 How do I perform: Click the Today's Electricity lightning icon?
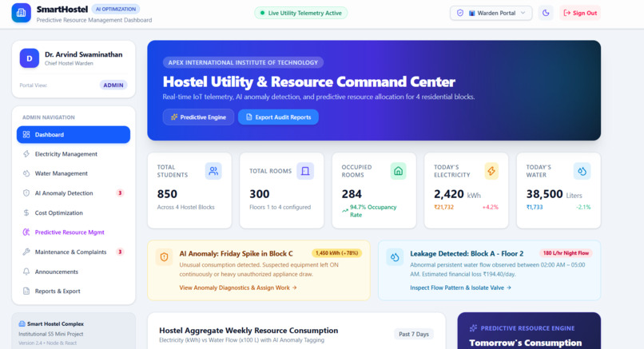click(x=491, y=171)
